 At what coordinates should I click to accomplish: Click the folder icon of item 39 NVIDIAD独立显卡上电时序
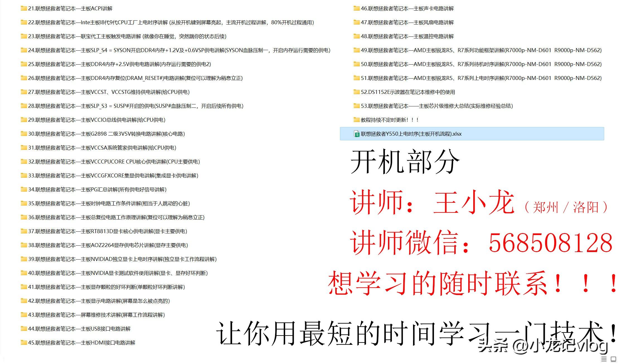[x=24, y=259]
